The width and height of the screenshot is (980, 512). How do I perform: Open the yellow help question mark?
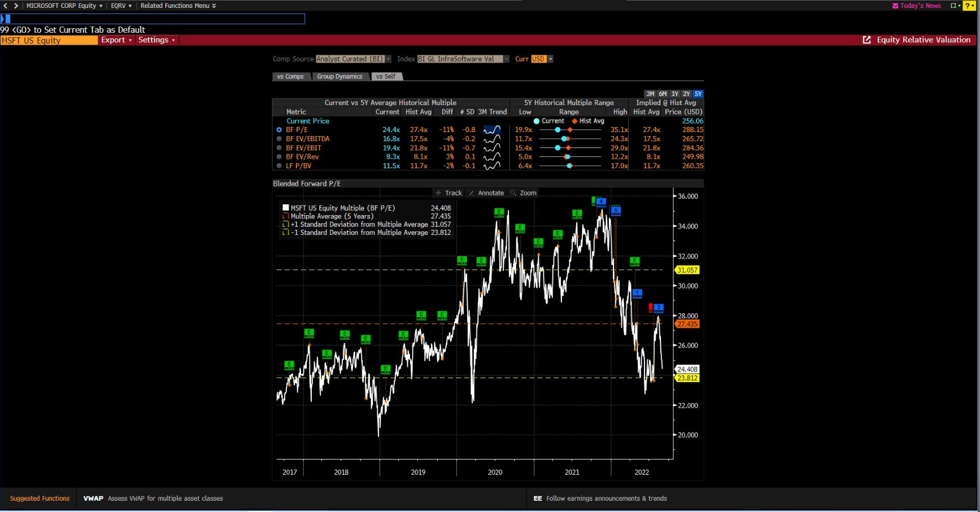tap(969, 6)
